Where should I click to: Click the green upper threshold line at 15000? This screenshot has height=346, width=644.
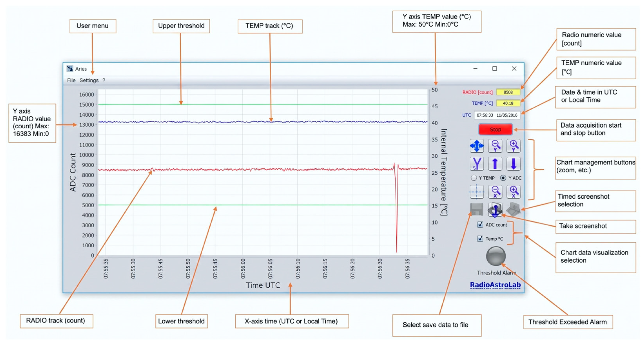[263, 104]
